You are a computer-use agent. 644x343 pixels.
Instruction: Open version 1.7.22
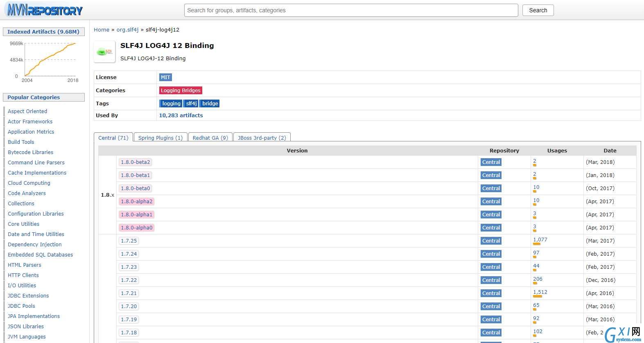(x=129, y=280)
